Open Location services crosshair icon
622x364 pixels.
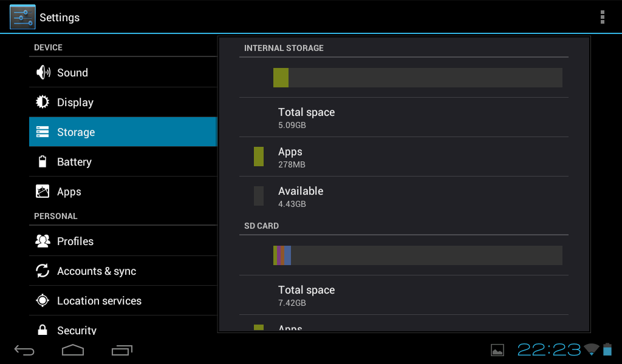click(43, 300)
